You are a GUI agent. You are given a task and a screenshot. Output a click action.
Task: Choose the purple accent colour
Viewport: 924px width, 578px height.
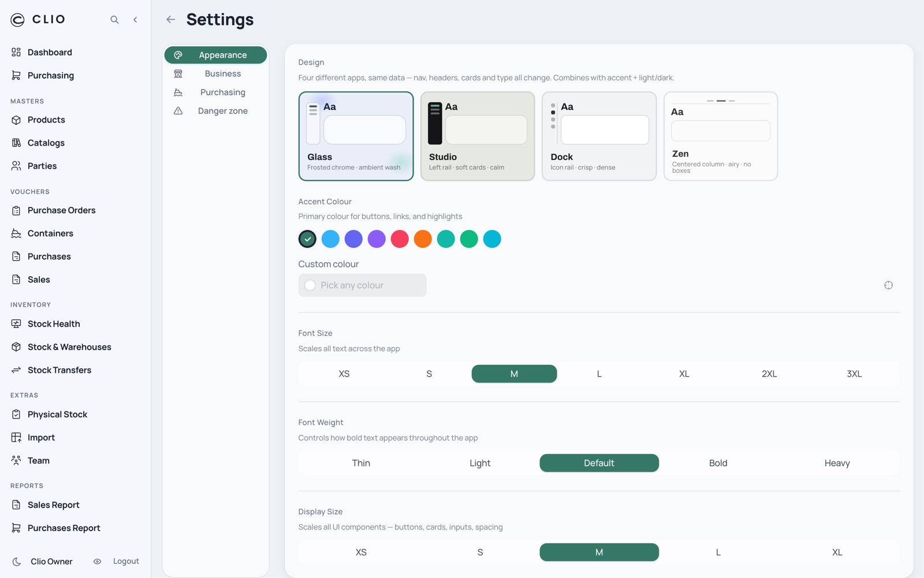coord(377,239)
